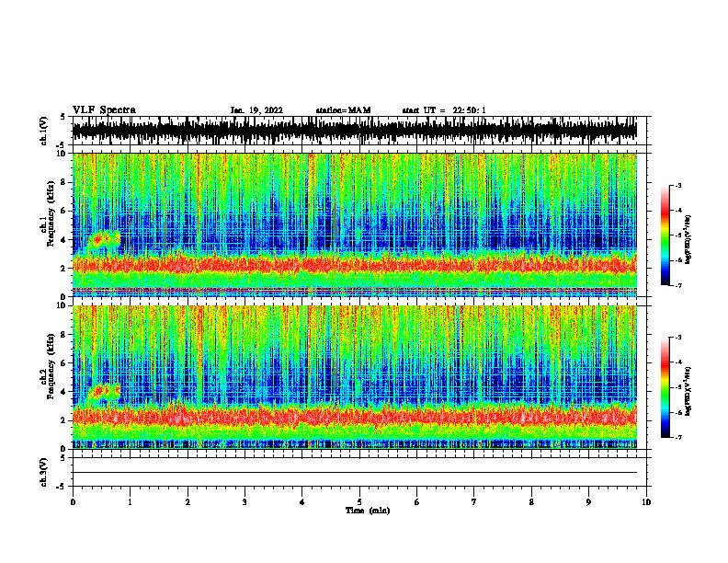Click the 'ch.3(V)' axis label
The height and width of the screenshot is (563, 728).
[44, 472]
